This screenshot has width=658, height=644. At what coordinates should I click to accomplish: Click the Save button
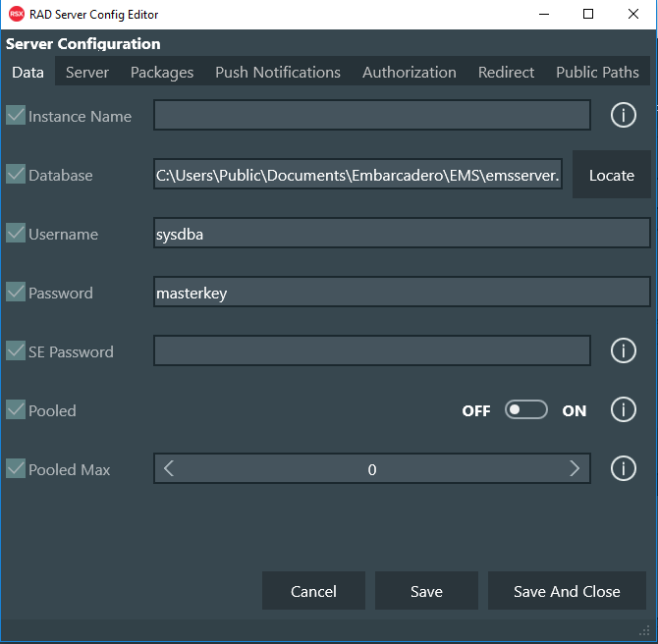(x=426, y=591)
